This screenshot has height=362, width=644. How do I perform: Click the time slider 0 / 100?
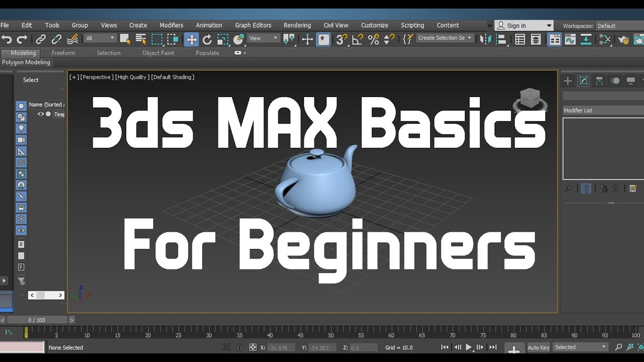coord(37,320)
